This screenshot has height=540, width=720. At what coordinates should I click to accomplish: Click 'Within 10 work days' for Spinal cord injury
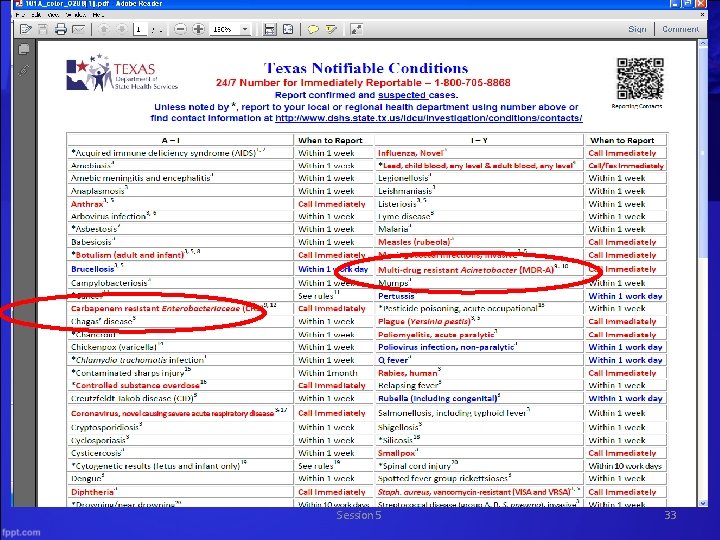coord(625,466)
